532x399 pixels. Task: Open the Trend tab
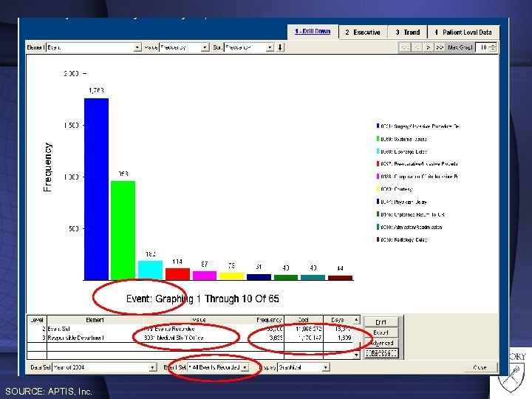[407, 33]
